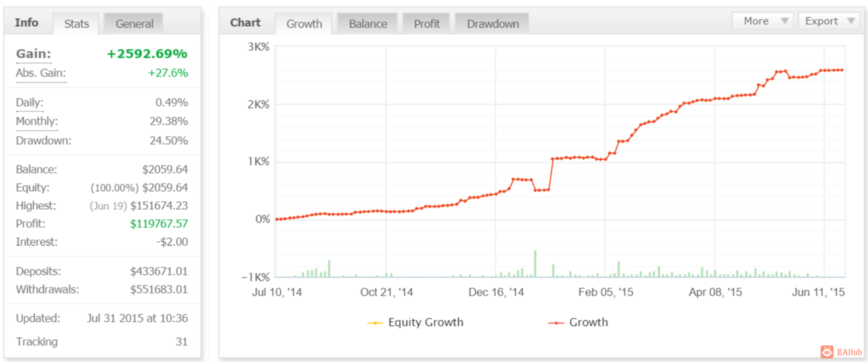This screenshot has height=362, width=868.
Task: Click the Drawdown label in stats
Action: [x=44, y=140]
